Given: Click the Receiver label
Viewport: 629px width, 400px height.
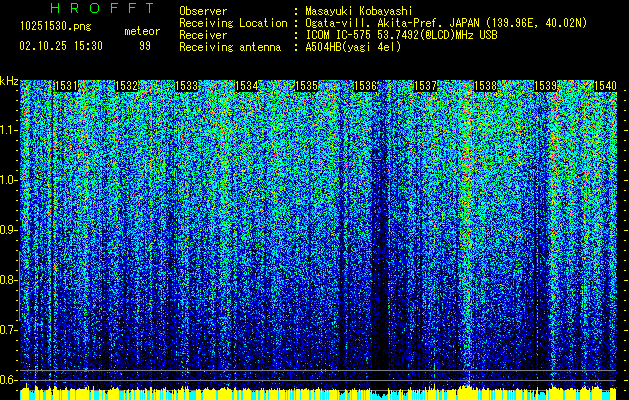Looking at the screenshot, I should click(203, 35).
